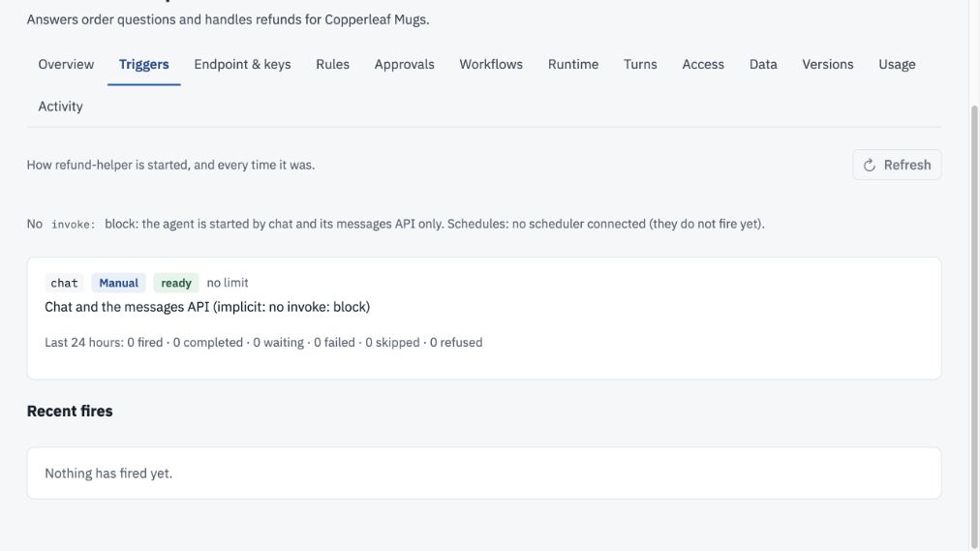Go to the Approvals tab
This screenshot has width=980, height=551.
point(405,64)
